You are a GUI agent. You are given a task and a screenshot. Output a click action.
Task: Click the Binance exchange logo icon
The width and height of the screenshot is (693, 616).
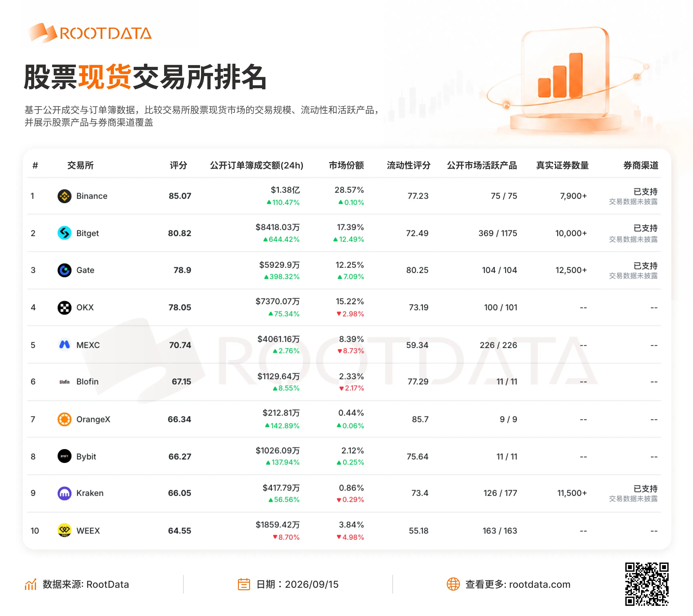pos(64,196)
